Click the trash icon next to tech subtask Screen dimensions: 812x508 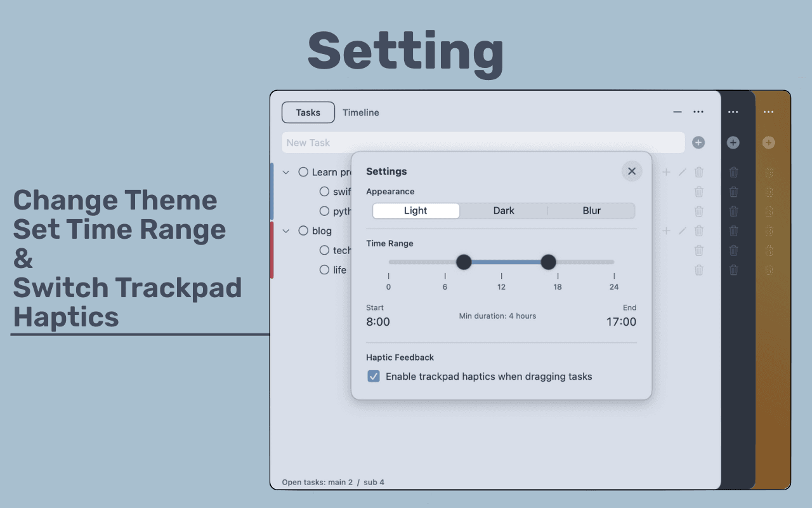(698, 250)
